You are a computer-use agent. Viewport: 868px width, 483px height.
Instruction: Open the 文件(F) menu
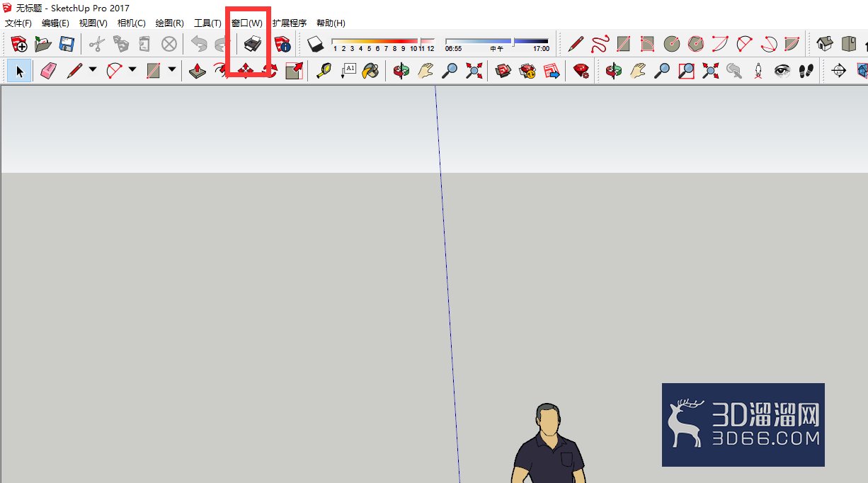click(x=18, y=23)
